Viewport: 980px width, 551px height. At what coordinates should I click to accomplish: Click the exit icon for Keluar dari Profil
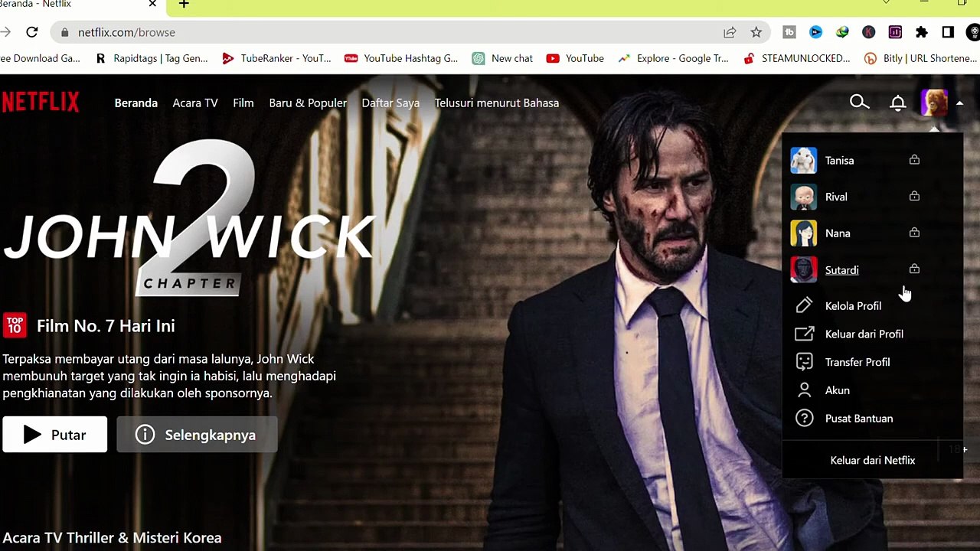(x=804, y=334)
